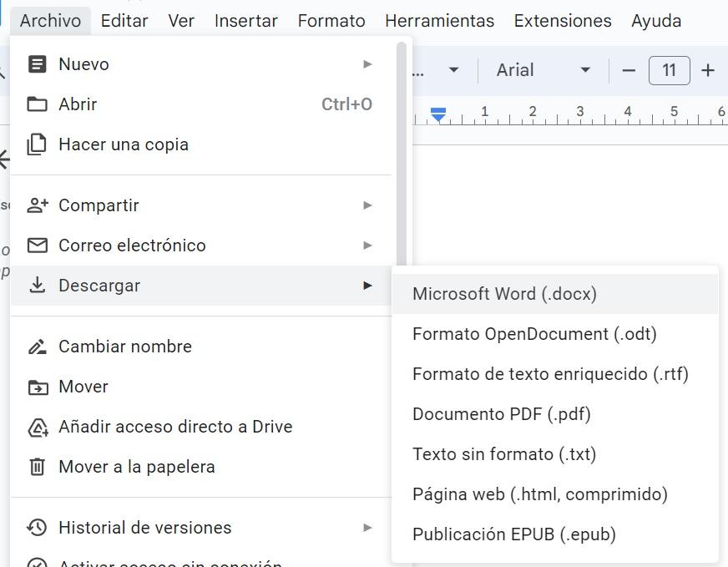Click the folder icon next to Abrir
The height and width of the screenshot is (567, 728).
[37, 104]
